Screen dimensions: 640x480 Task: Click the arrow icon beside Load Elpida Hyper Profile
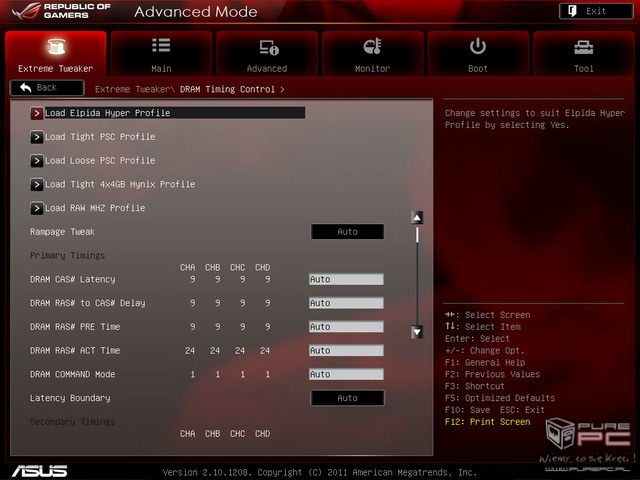click(37, 113)
